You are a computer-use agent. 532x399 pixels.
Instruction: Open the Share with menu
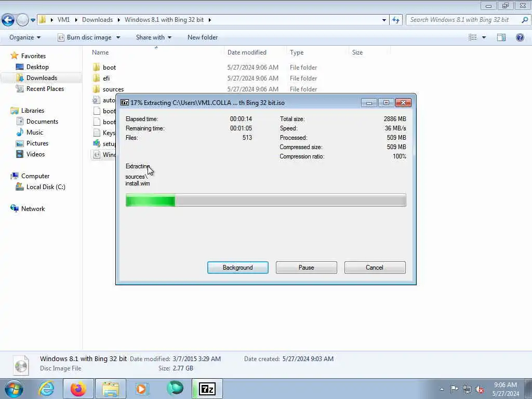(154, 37)
